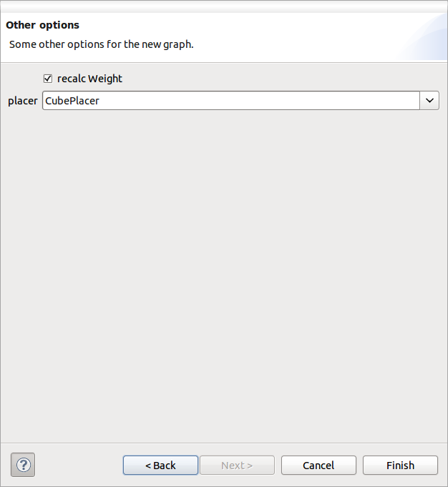The image size is (448, 487).
Task: Cancel the new graph wizard
Action: click(x=318, y=465)
